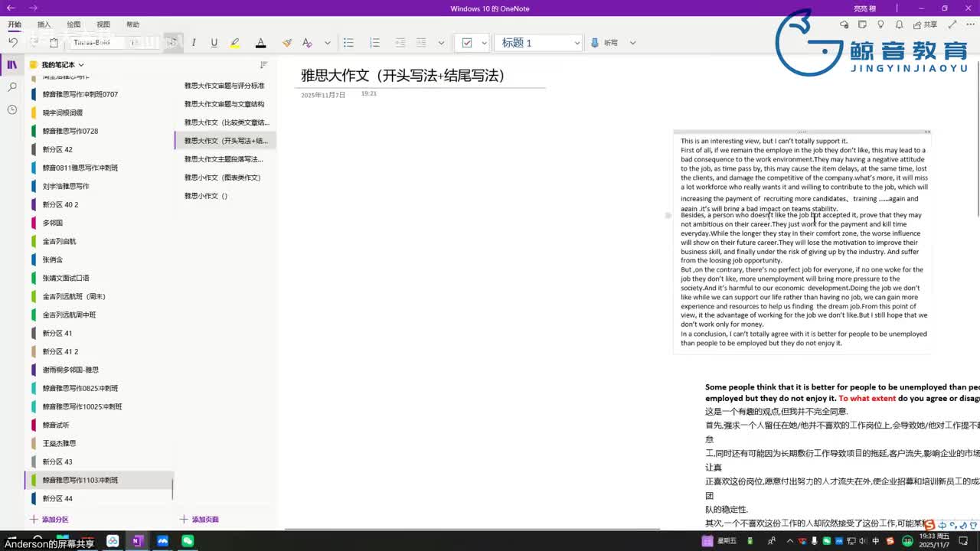Click the 共享 share button
This screenshot has height=551, width=980.
pyautogui.click(x=926, y=24)
